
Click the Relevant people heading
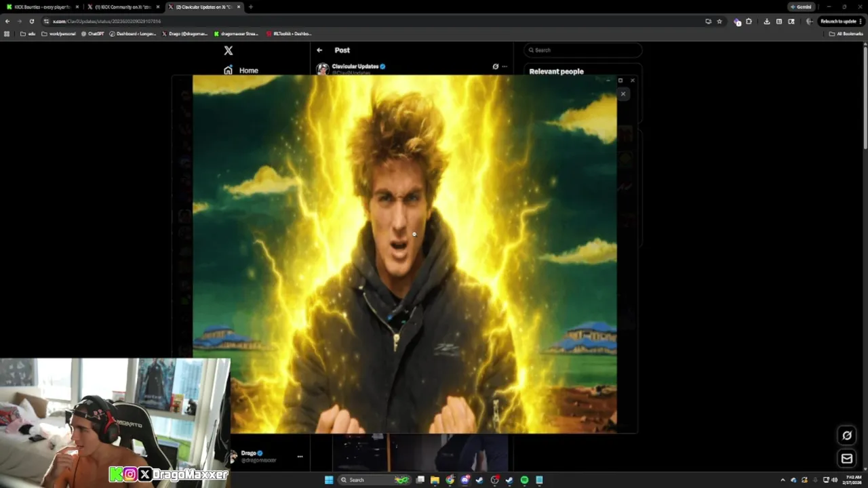556,71
